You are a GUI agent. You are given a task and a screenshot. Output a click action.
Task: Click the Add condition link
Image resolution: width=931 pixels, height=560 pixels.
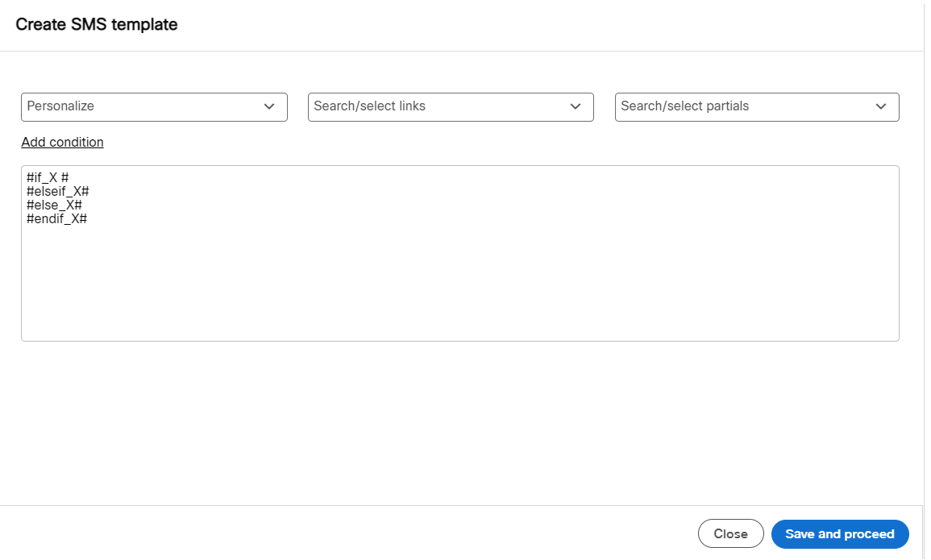click(62, 142)
